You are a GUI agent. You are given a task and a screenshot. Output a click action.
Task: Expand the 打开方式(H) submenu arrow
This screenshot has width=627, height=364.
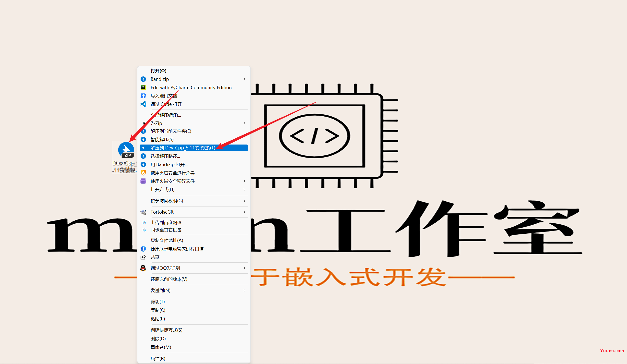click(x=244, y=190)
